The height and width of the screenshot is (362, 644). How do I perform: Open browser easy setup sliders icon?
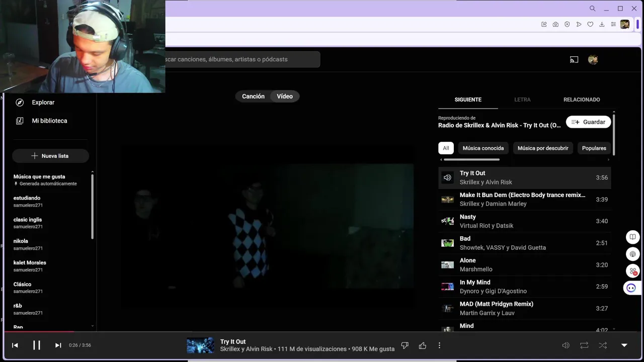613,24
